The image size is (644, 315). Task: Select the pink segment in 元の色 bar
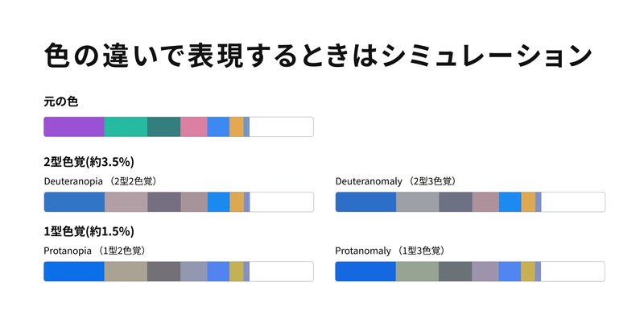[194, 126]
